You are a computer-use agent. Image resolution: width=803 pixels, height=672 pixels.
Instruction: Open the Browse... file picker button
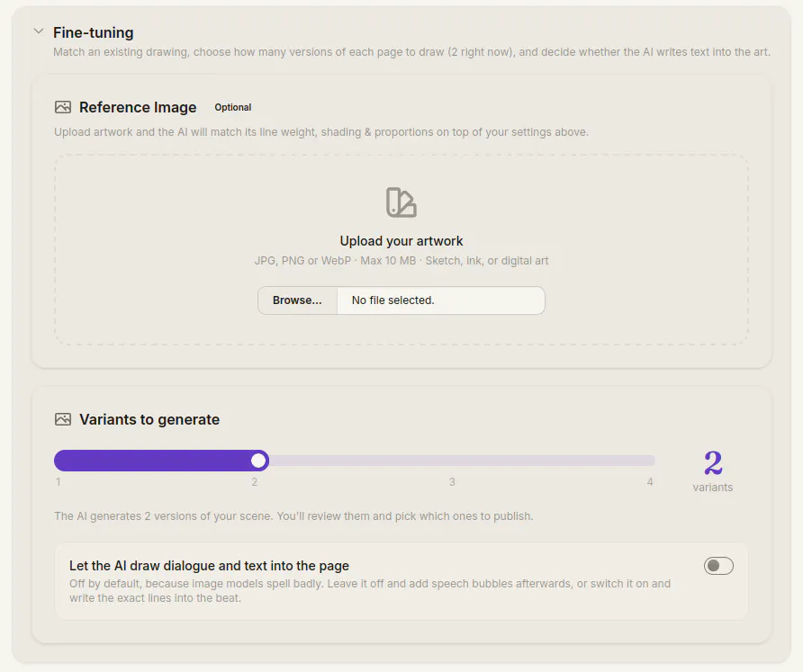pyautogui.click(x=297, y=300)
